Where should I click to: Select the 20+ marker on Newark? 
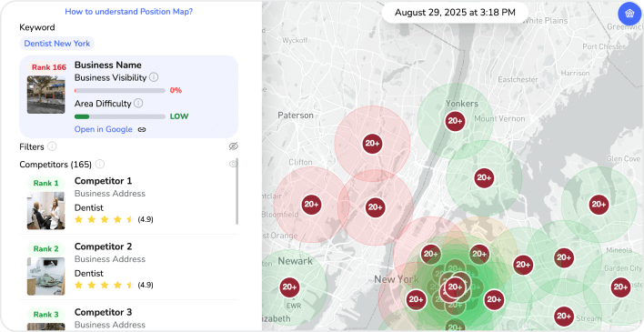tap(289, 287)
